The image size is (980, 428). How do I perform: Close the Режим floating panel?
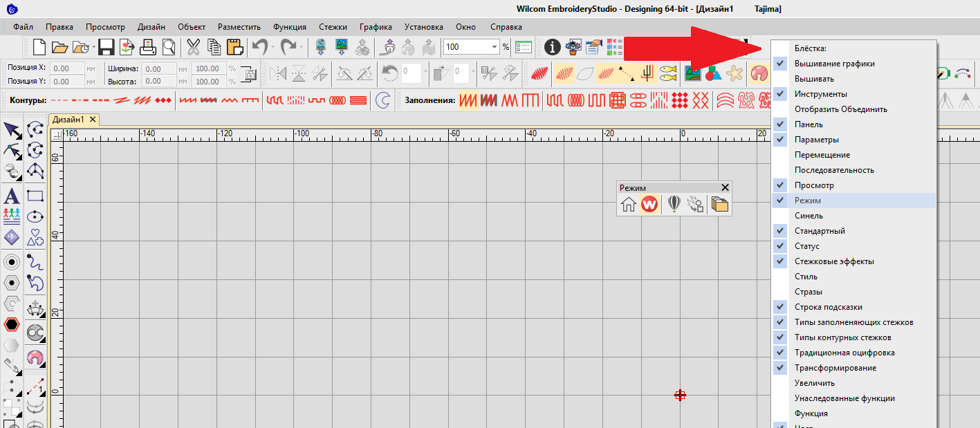pyautogui.click(x=725, y=187)
